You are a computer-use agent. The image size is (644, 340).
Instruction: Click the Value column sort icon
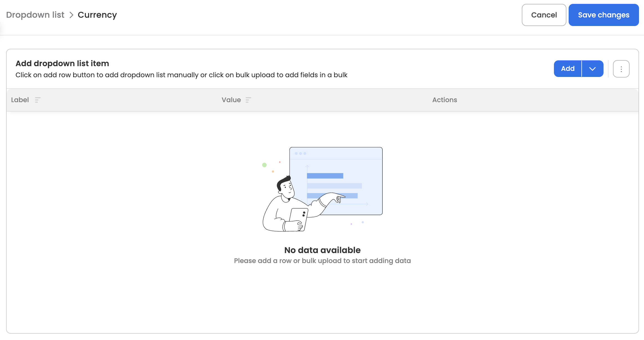(248, 100)
